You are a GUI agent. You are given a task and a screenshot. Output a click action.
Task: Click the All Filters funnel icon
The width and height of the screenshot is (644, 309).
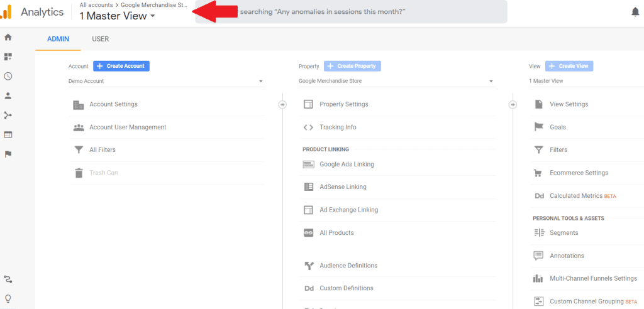[x=79, y=150]
